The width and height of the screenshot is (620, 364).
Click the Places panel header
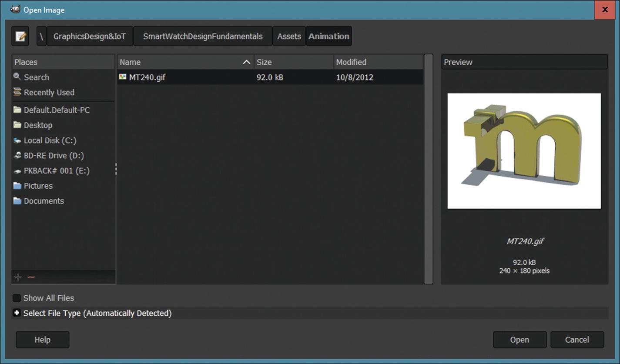63,62
